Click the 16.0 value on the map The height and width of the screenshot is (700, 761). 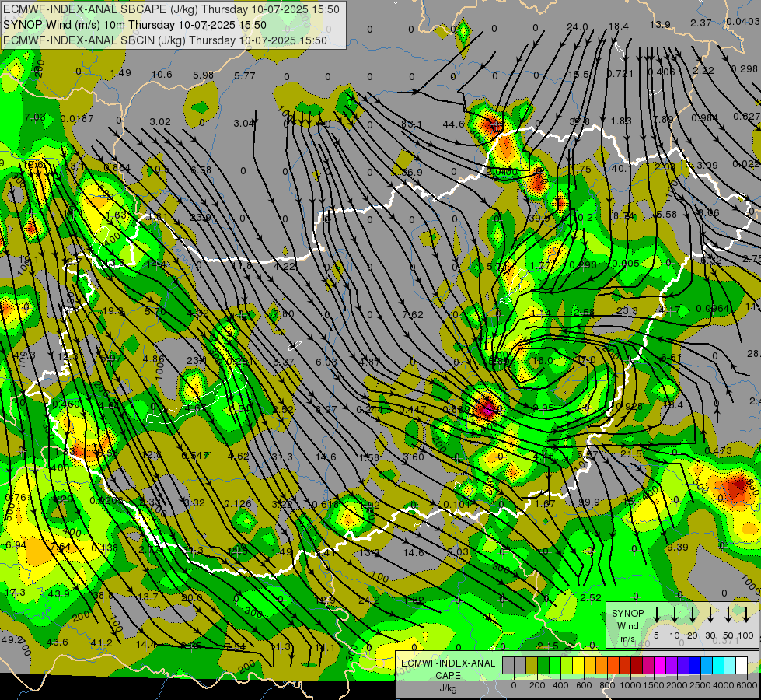pyautogui.click(x=542, y=360)
